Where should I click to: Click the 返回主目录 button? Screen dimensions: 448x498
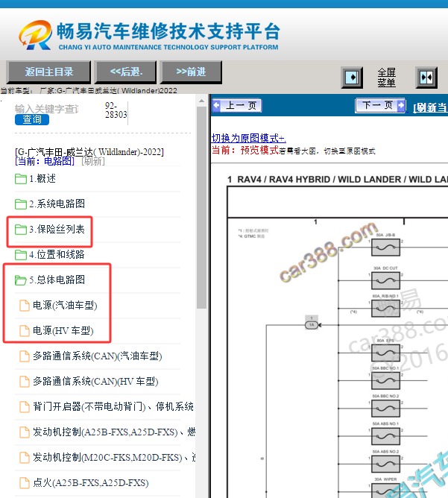coord(49,72)
